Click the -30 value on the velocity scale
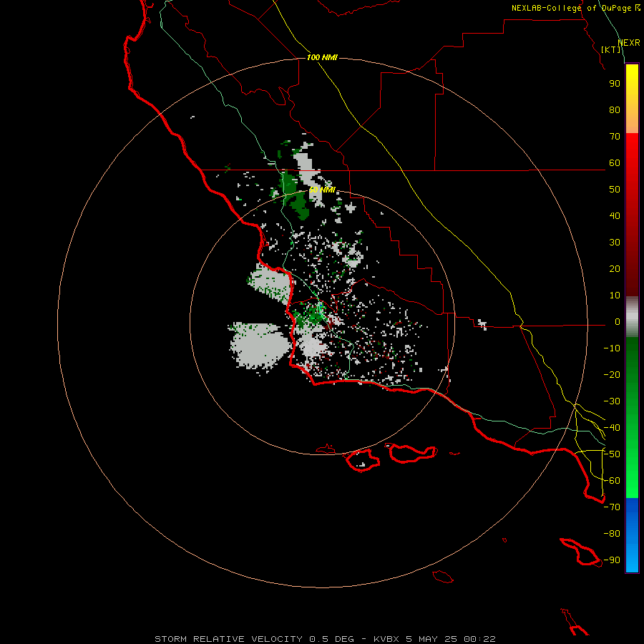 (x=612, y=401)
